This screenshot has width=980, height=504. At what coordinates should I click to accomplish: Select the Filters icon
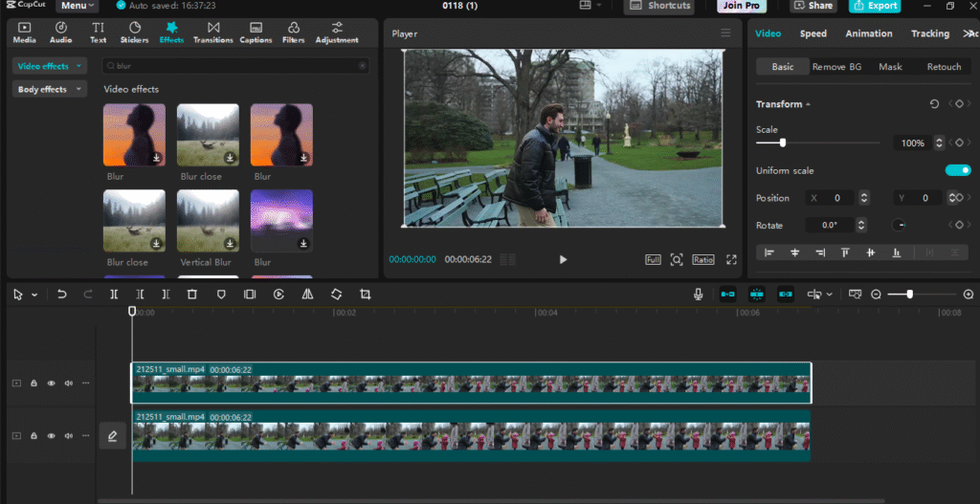(x=293, y=33)
